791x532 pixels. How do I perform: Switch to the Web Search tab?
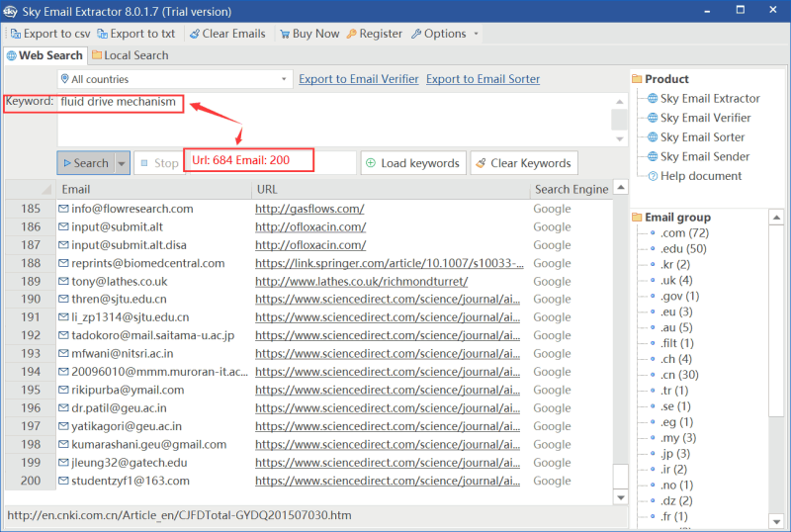(44, 55)
